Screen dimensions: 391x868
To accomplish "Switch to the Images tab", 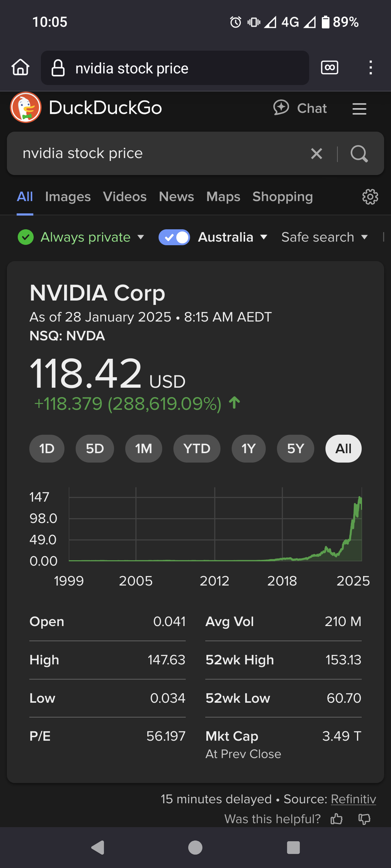I will pyautogui.click(x=68, y=197).
